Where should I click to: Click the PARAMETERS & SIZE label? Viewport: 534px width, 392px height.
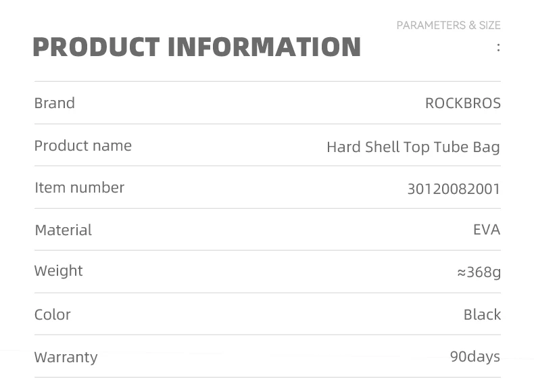(x=449, y=25)
